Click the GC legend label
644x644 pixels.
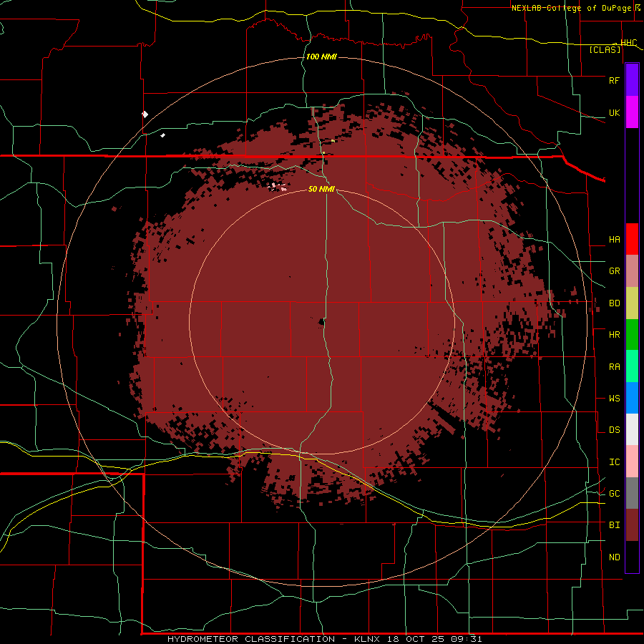[x=614, y=494]
